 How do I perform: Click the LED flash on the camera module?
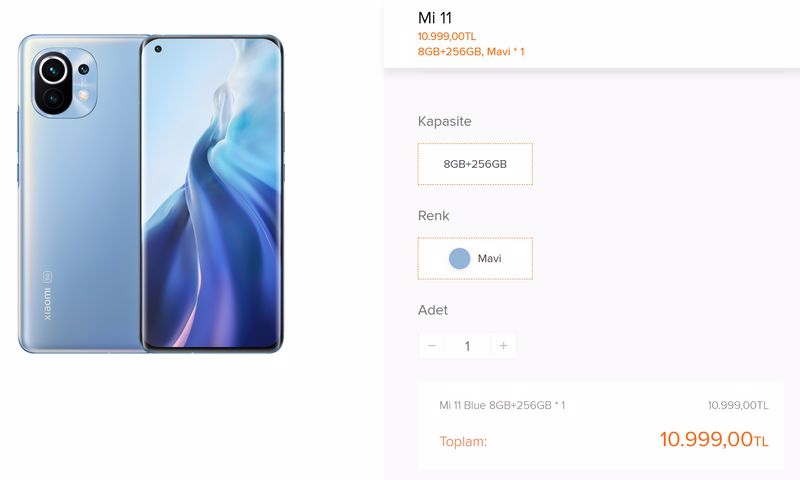click(83, 95)
